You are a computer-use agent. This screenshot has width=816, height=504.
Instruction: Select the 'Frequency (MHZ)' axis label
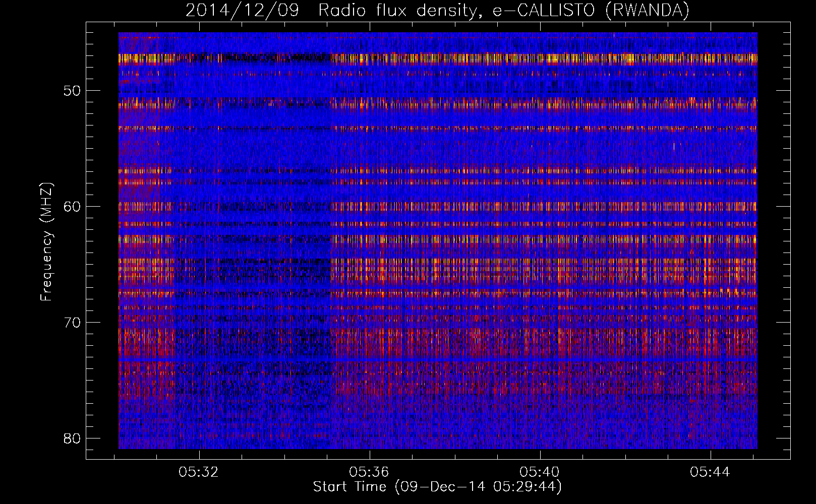[46, 242]
